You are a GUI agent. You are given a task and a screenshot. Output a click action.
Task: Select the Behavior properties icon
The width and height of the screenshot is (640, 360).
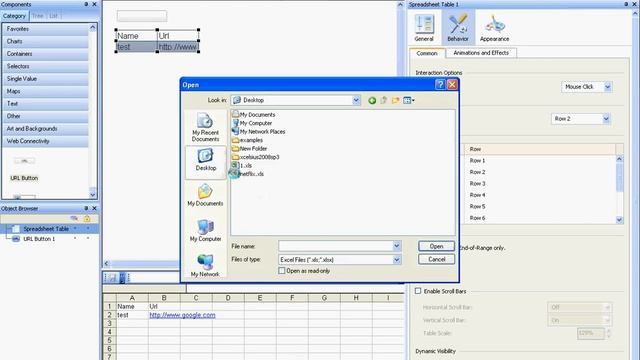pyautogui.click(x=458, y=28)
